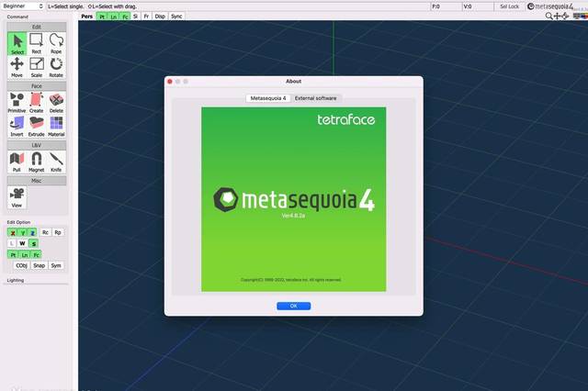
Task: Toggle Ln display in viewport header
Action: tap(114, 17)
